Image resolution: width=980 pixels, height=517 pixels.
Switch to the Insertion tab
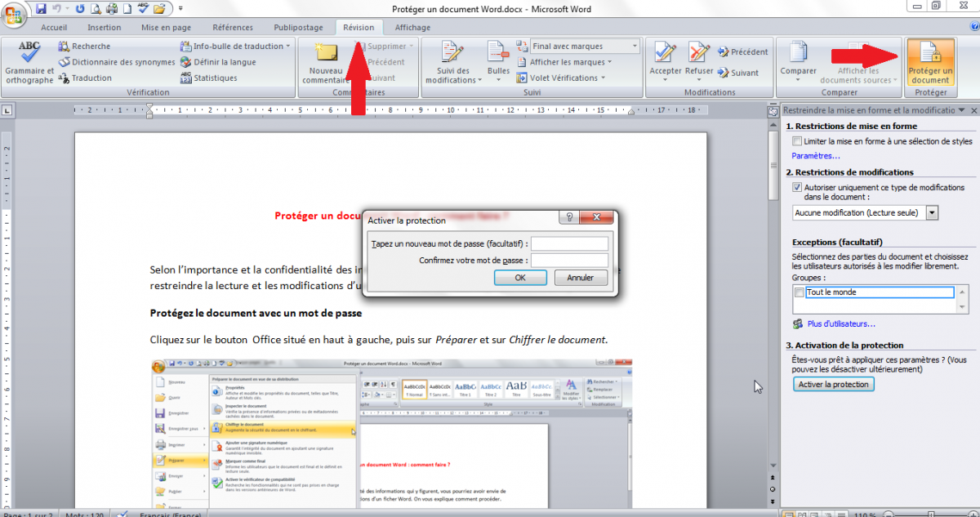click(105, 27)
